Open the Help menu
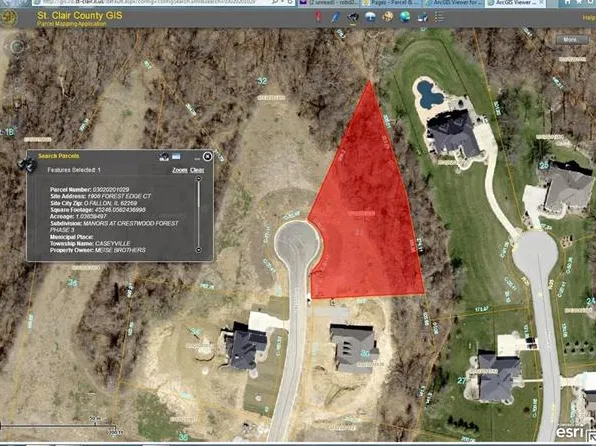This screenshot has height=446, width=596. pyautogui.click(x=589, y=17)
